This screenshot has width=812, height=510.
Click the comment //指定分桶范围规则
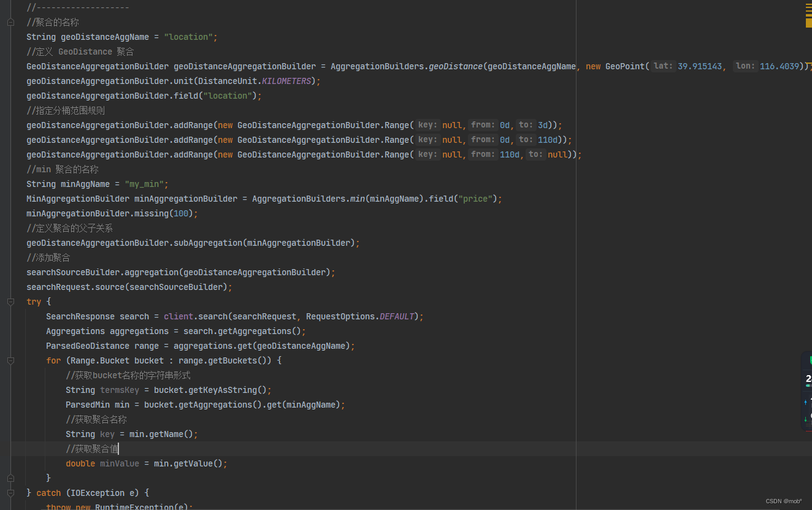point(66,110)
